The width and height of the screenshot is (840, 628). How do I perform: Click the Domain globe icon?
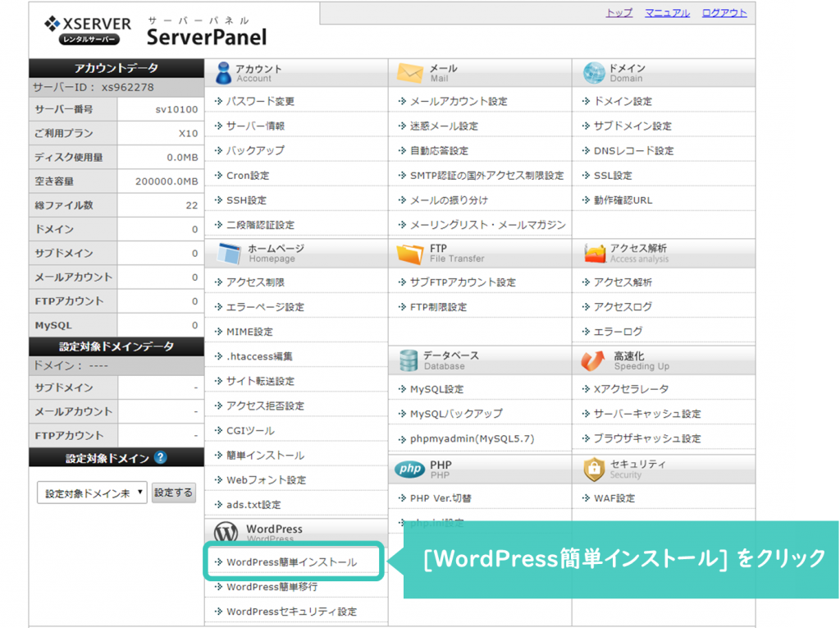pyautogui.click(x=594, y=73)
